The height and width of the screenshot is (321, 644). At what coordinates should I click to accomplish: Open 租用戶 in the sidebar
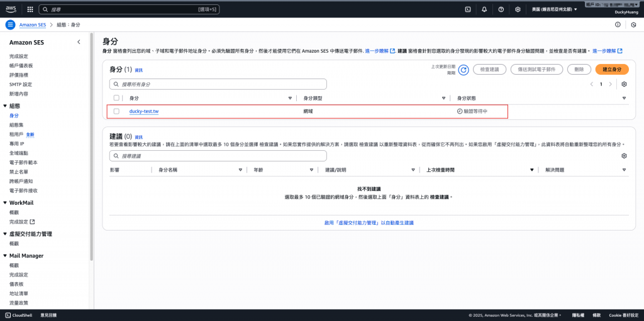pyautogui.click(x=16, y=134)
